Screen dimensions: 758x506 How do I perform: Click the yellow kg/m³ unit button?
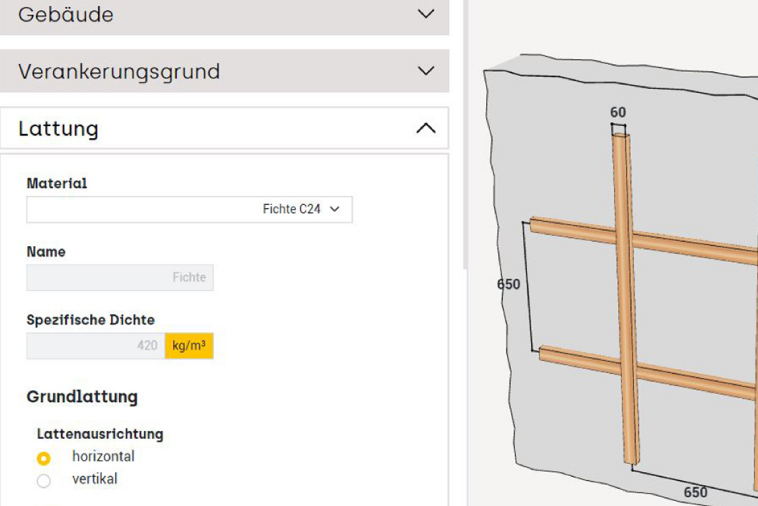pos(189,345)
